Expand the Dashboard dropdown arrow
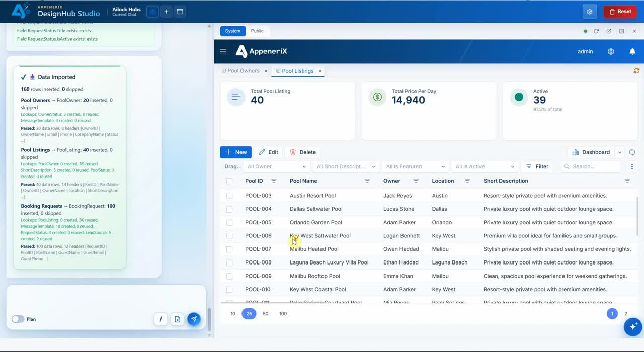Image resolution: width=644 pixels, height=352 pixels. tap(620, 152)
